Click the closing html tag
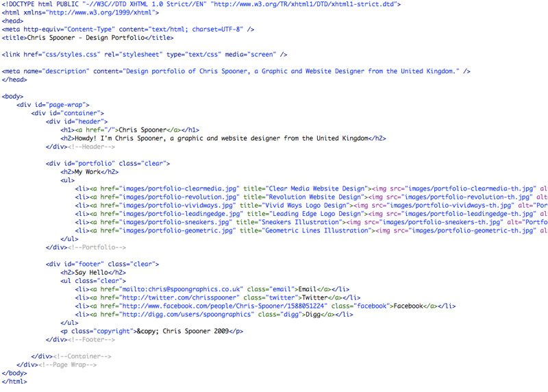The width and height of the screenshot is (548, 392). tap(14, 382)
